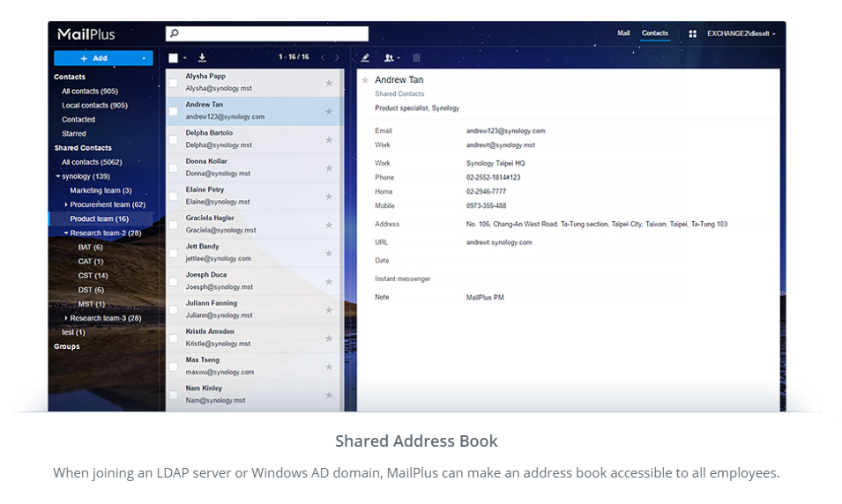842x504 pixels.
Task: Click the delete trash icon
Action: [416, 57]
